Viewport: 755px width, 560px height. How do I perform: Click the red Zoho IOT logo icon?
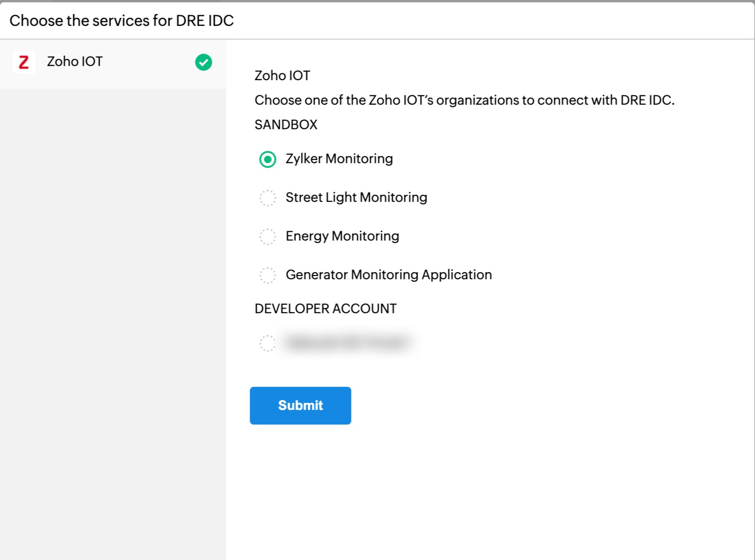click(24, 62)
